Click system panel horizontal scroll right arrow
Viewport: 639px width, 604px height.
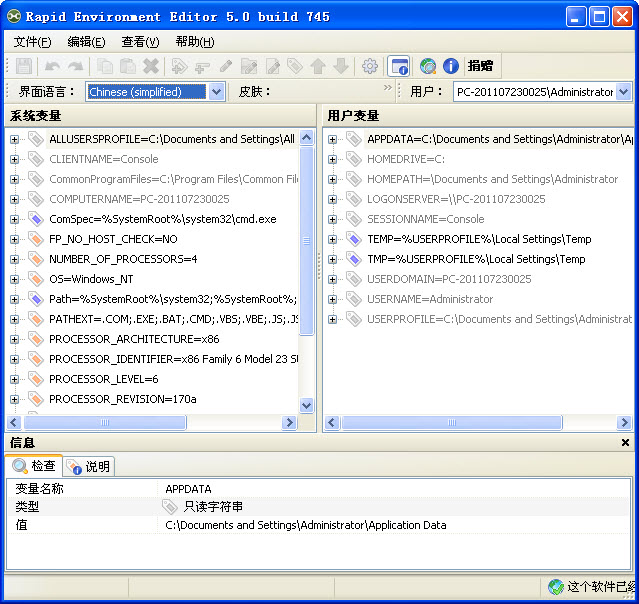(x=289, y=423)
